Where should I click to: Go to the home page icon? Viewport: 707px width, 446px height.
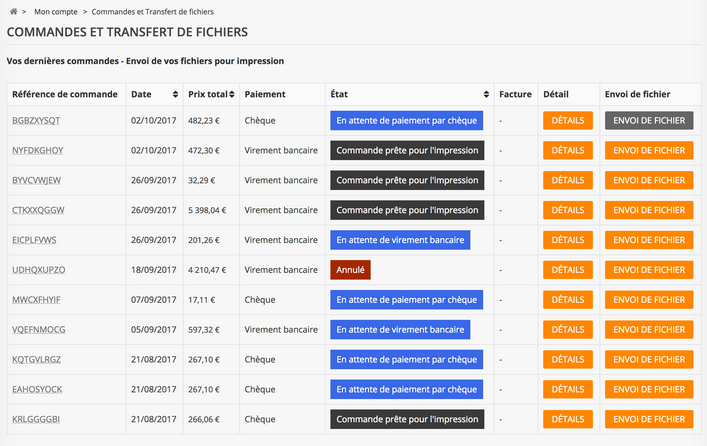tap(14, 12)
